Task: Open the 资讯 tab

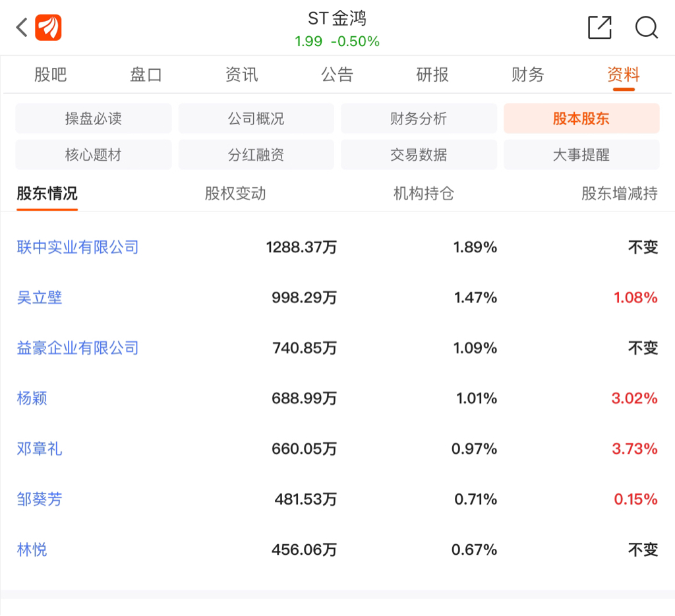Action: pyautogui.click(x=241, y=74)
